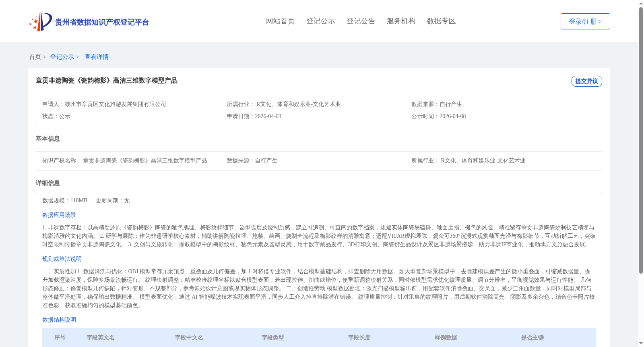Click 更新周期：无 text

click(113, 200)
